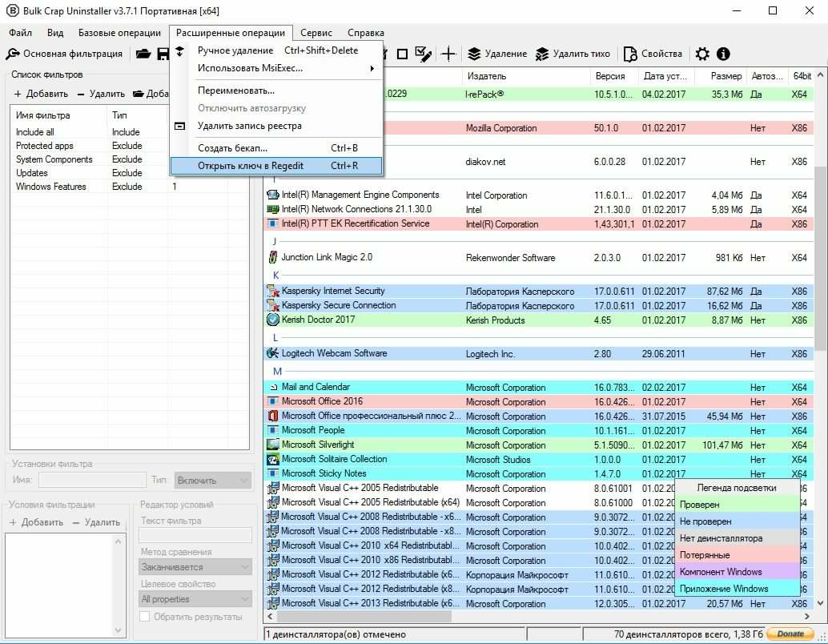
Task: Click the Удалить тихо quiet uninstall icon
Action: 573,54
